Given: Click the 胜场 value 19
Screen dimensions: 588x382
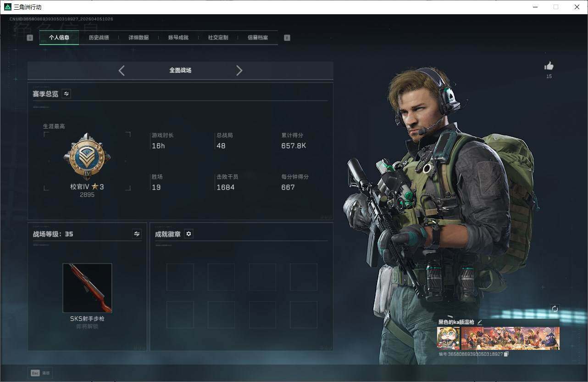Looking at the screenshot, I should click(x=156, y=187).
